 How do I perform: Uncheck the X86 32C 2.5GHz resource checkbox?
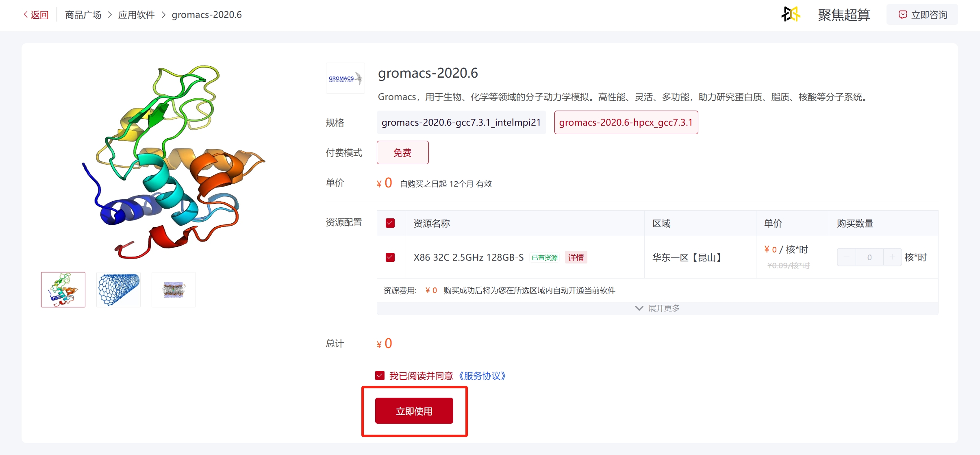(x=390, y=257)
